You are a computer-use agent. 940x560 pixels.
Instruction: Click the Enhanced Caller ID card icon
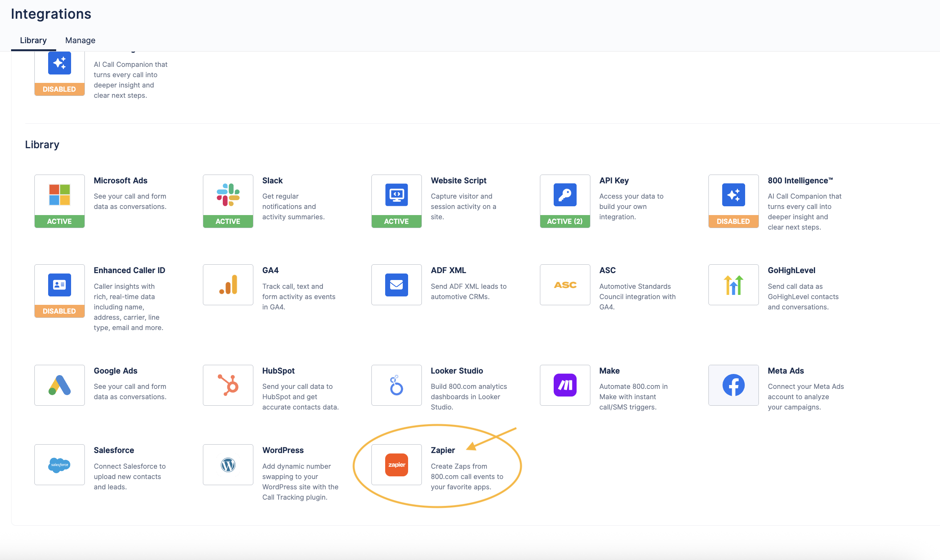60,285
